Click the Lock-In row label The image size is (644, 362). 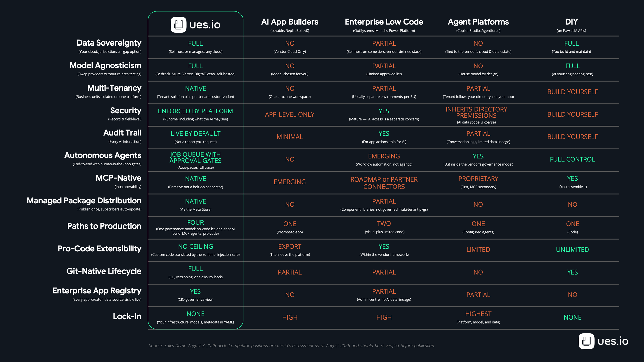pos(127,316)
